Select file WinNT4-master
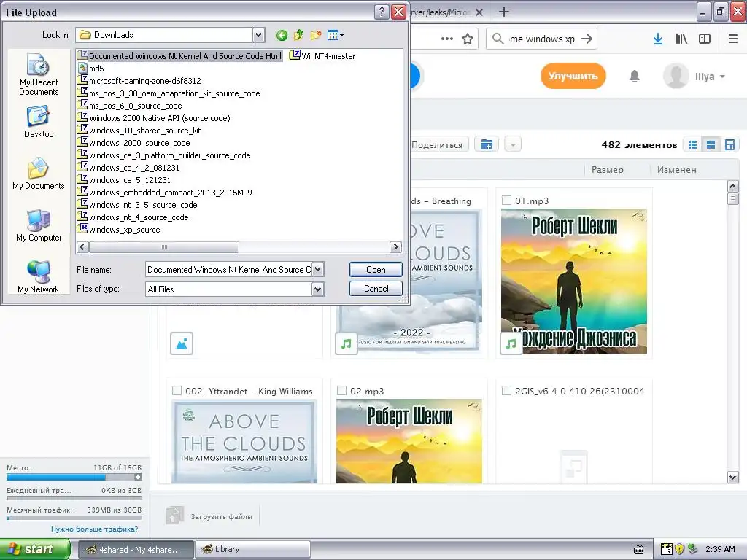747x560 pixels. (x=323, y=55)
